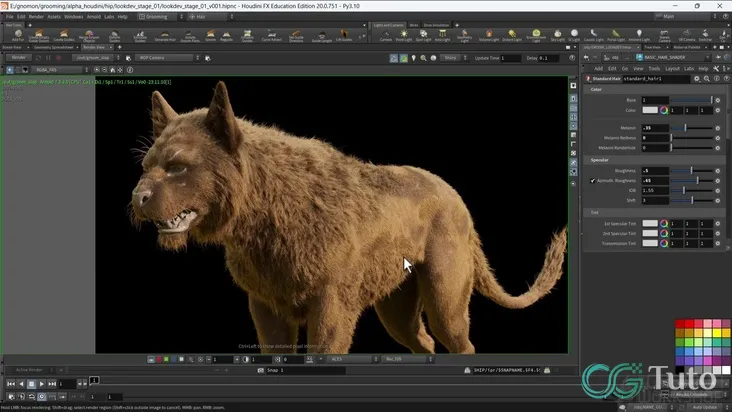Open the network editor Add menu
Viewport: 732px width, 412px height.
pyautogui.click(x=598, y=69)
